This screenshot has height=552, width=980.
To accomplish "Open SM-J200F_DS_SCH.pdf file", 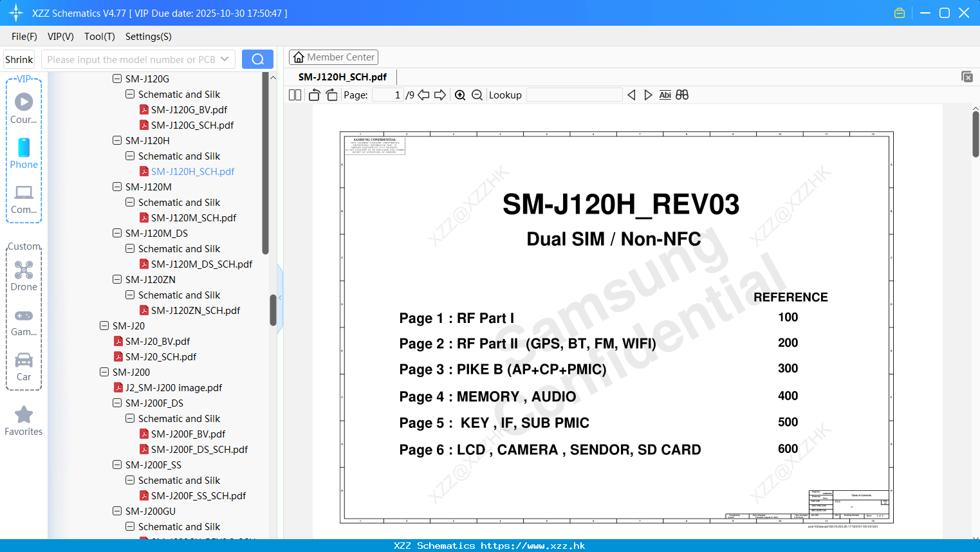I will click(199, 449).
